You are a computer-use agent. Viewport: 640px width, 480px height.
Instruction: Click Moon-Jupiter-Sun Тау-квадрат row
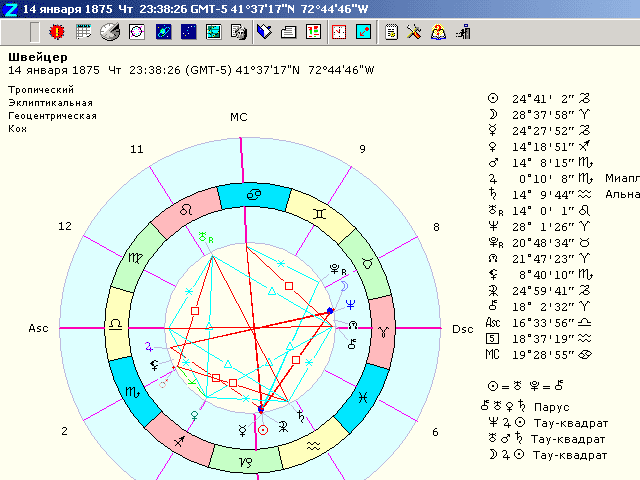[548, 455]
